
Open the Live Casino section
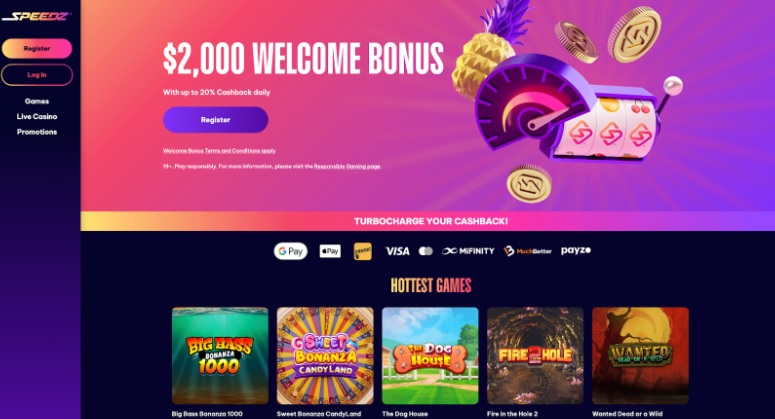tap(37, 116)
